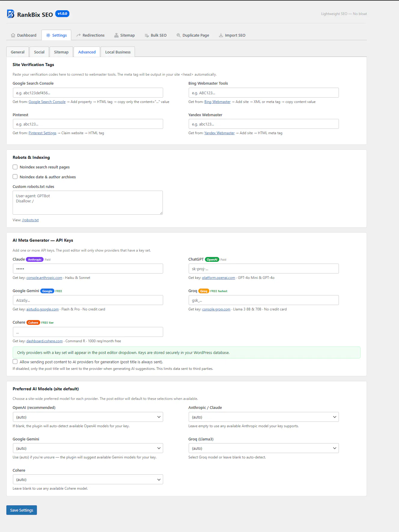The width and height of the screenshot is (399, 532).
Task: Click the 'FREE fastest' label next to Groq
Action: 219,291
